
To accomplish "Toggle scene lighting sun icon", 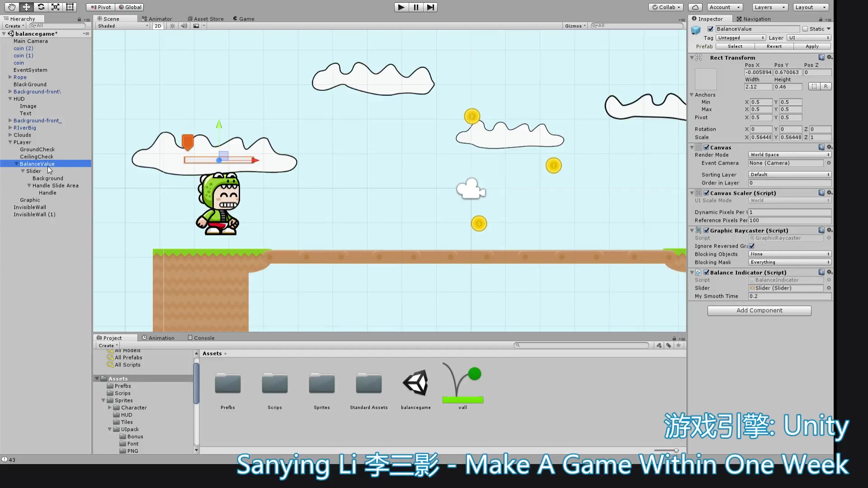I will click(172, 26).
